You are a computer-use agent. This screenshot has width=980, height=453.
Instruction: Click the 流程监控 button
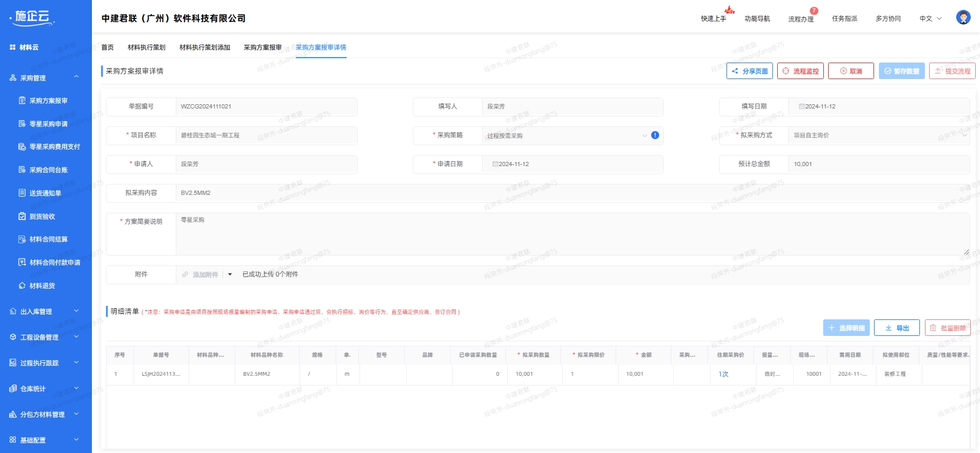[x=800, y=71]
